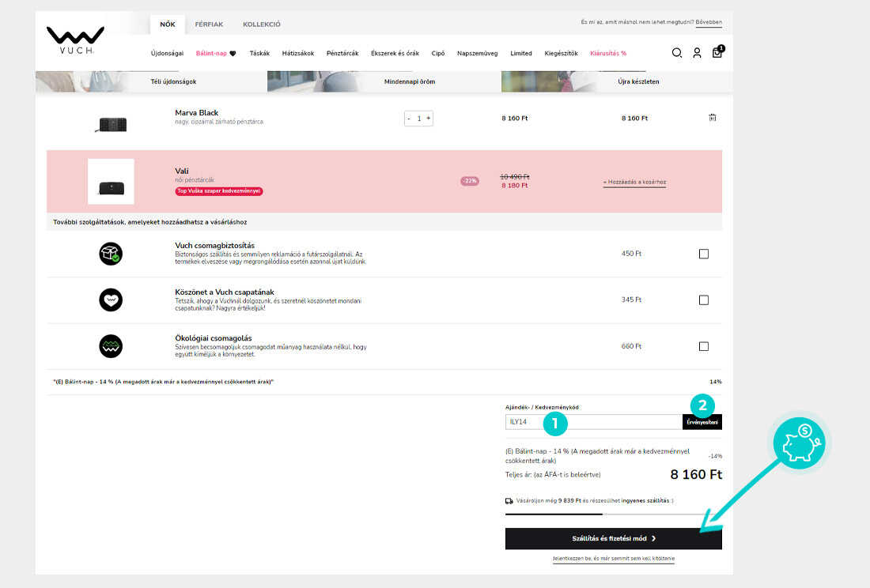This screenshot has height=588, width=870.
Task: Click the ecological packaging icon
Action: [x=111, y=346]
